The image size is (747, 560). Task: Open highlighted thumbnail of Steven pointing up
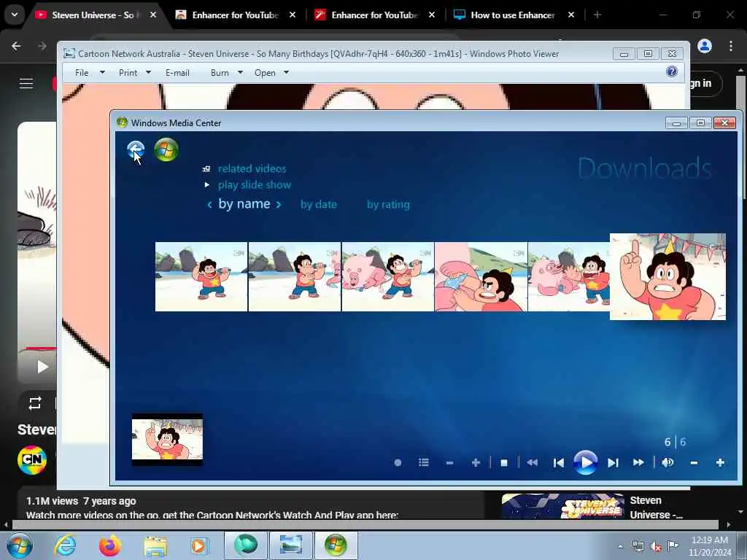point(668,276)
